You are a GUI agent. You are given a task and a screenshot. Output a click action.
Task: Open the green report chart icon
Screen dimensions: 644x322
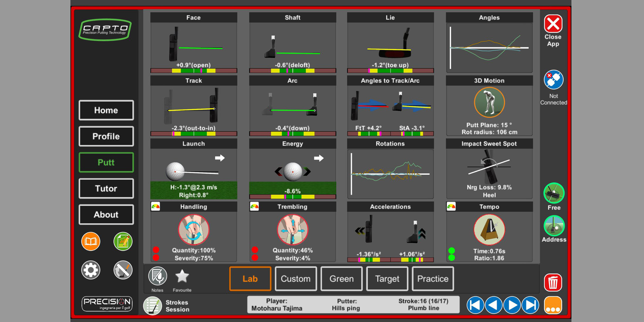click(123, 241)
